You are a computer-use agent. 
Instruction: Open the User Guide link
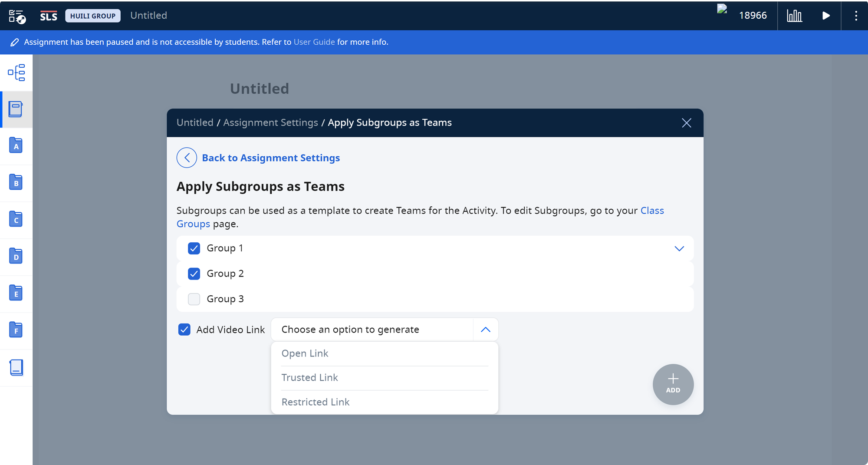(314, 42)
